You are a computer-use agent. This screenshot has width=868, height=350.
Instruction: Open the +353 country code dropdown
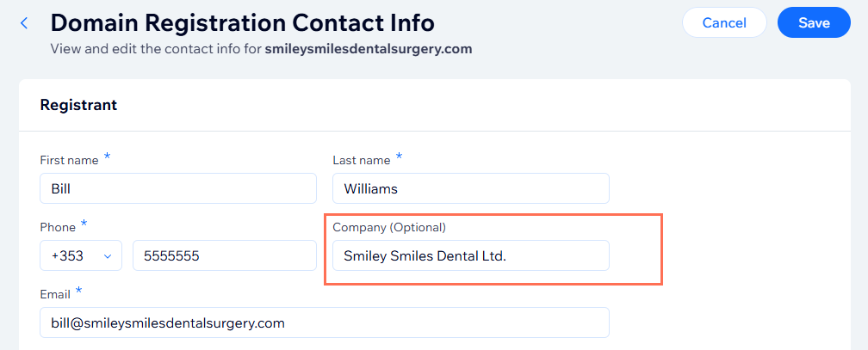click(81, 255)
